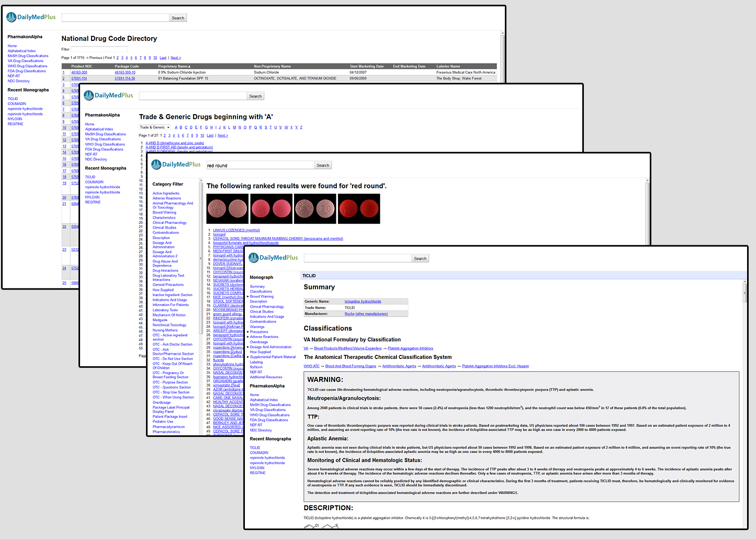756x539 pixels.
Task: Open COUMADIN recent monograph in NDC Directory sidebar
Action: tap(17, 104)
